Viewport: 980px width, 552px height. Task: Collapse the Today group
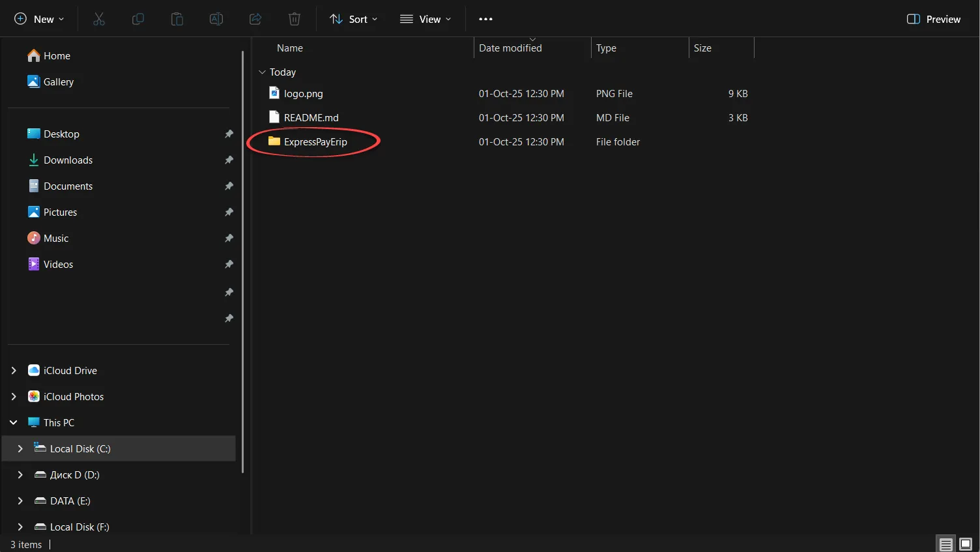pos(262,72)
